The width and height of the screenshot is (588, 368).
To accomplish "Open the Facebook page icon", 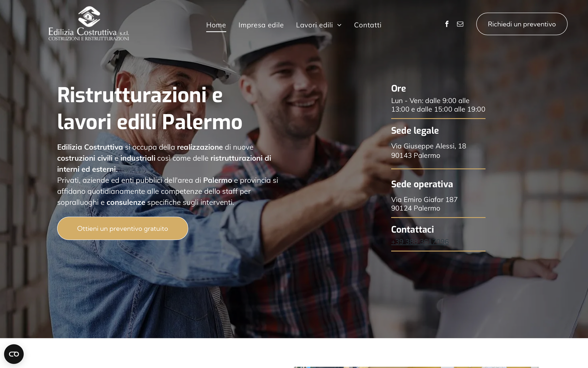I will point(447,24).
